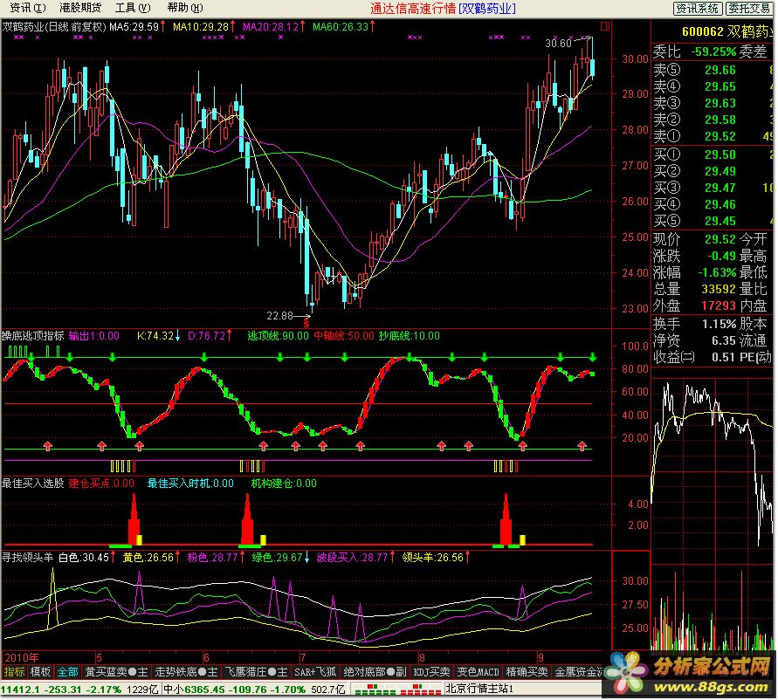This screenshot has width=778, height=700.
Task: Click the 委托交易 button
Action: pos(750,8)
